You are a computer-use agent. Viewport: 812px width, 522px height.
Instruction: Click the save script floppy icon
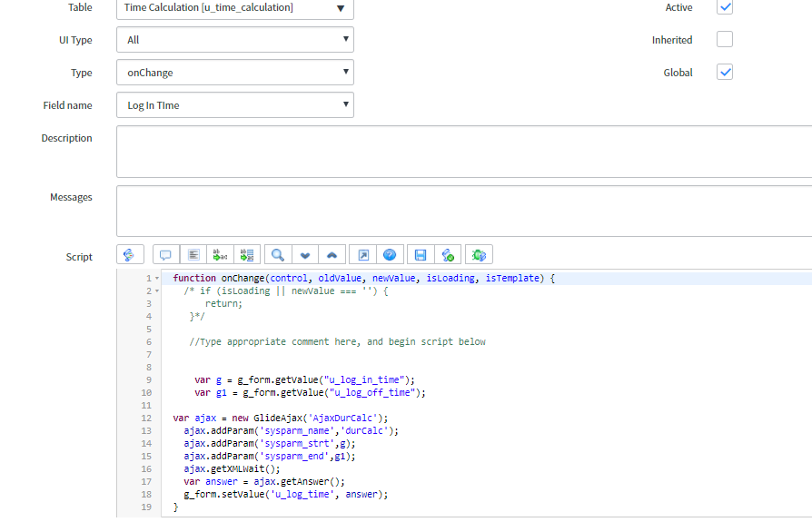click(x=421, y=255)
